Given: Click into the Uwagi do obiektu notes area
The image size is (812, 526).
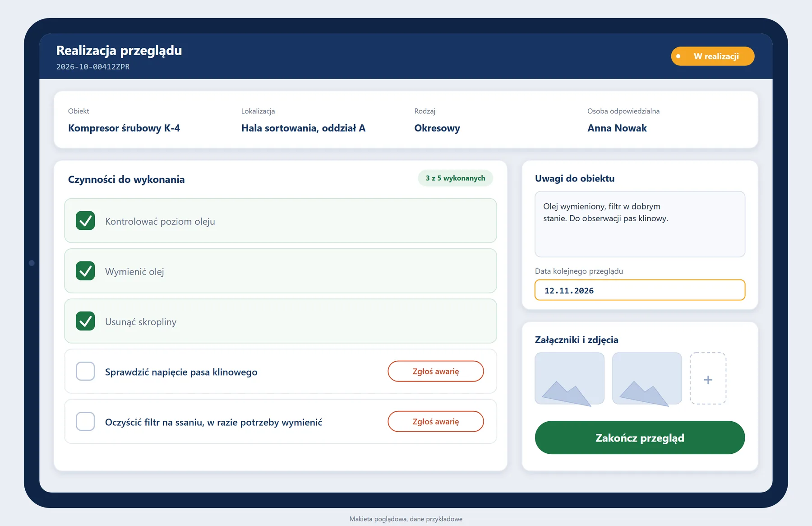Looking at the screenshot, I should [640, 224].
